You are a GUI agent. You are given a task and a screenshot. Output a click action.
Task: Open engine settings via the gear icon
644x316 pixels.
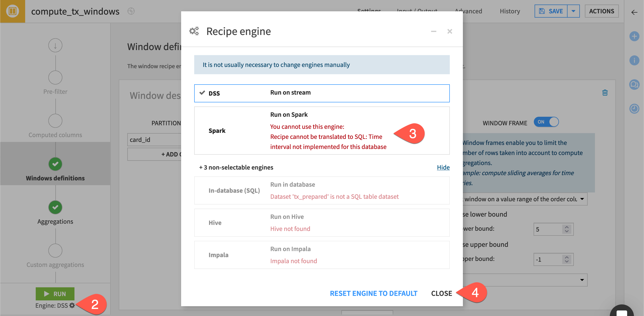[72, 305]
